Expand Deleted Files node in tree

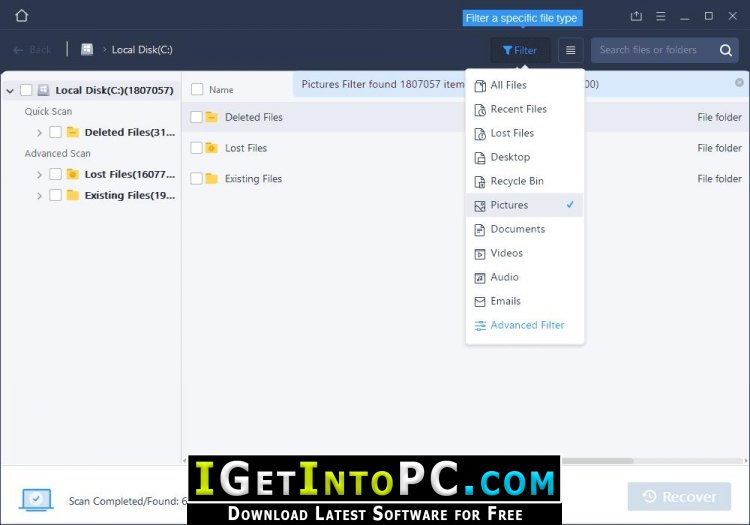pyautogui.click(x=39, y=132)
